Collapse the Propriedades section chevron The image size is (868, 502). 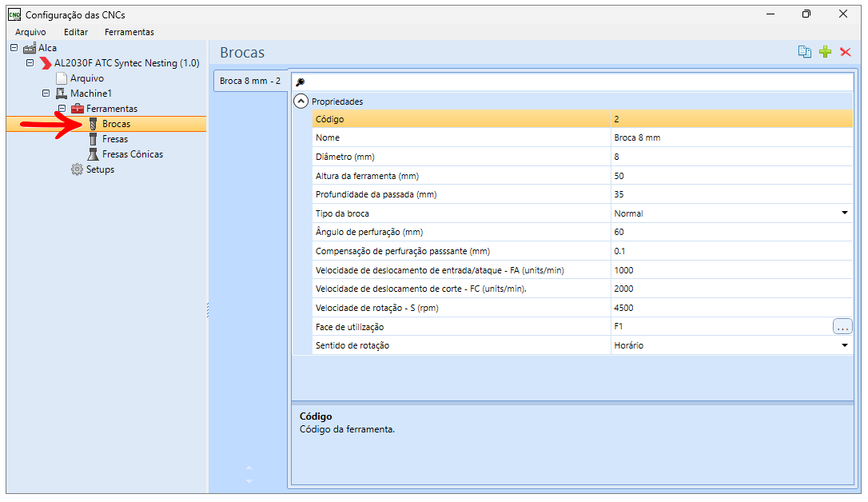(301, 102)
